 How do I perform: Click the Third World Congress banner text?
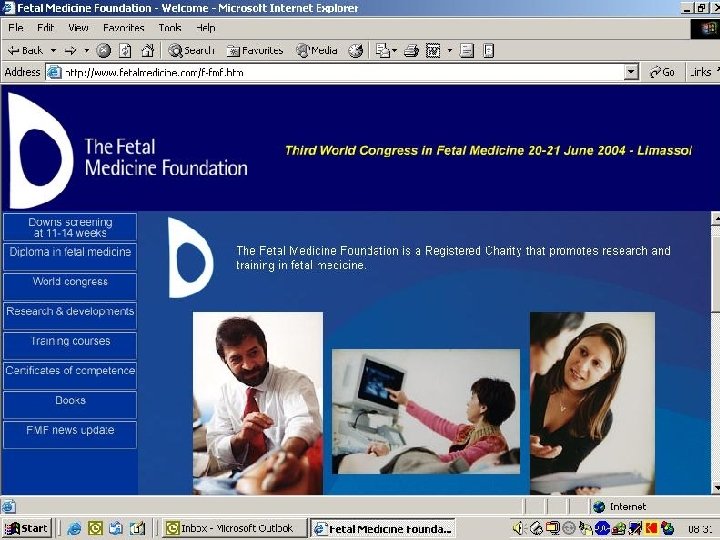(488, 151)
